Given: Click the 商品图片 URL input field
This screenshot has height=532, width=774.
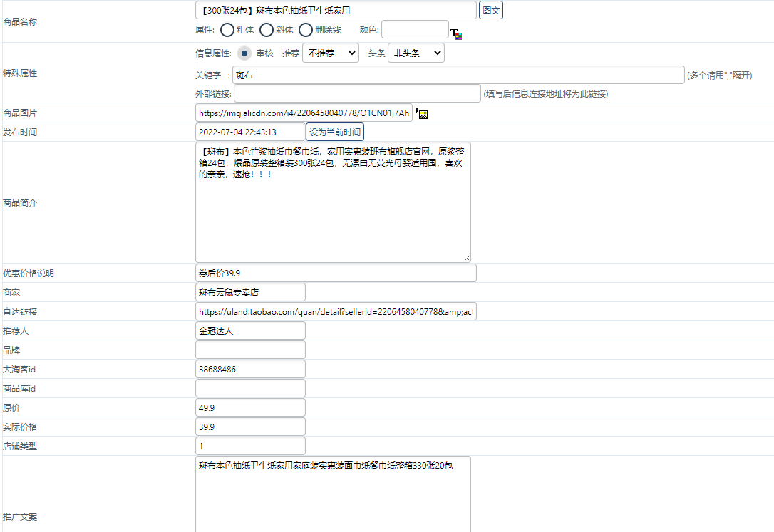Looking at the screenshot, I should 304,113.
